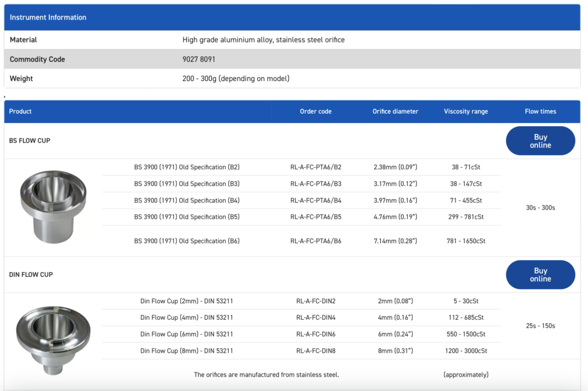Viewport: 588px width, 391px height.
Task: Click Buy online button for BS Flow Cup
Action: [x=540, y=141]
